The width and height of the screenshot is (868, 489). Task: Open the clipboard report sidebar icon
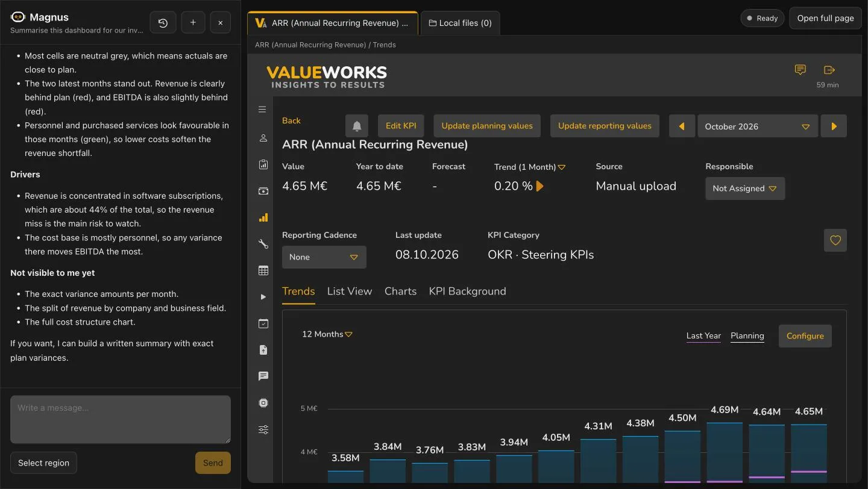click(x=263, y=164)
